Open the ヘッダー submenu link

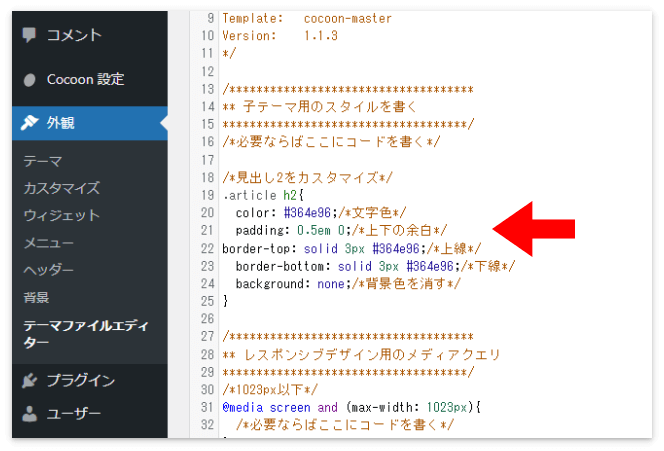click(x=49, y=270)
